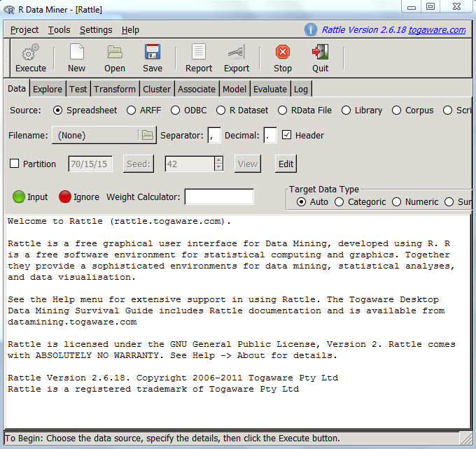Click the Decimal input field
The height and width of the screenshot is (449, 476).
(270, 135)
